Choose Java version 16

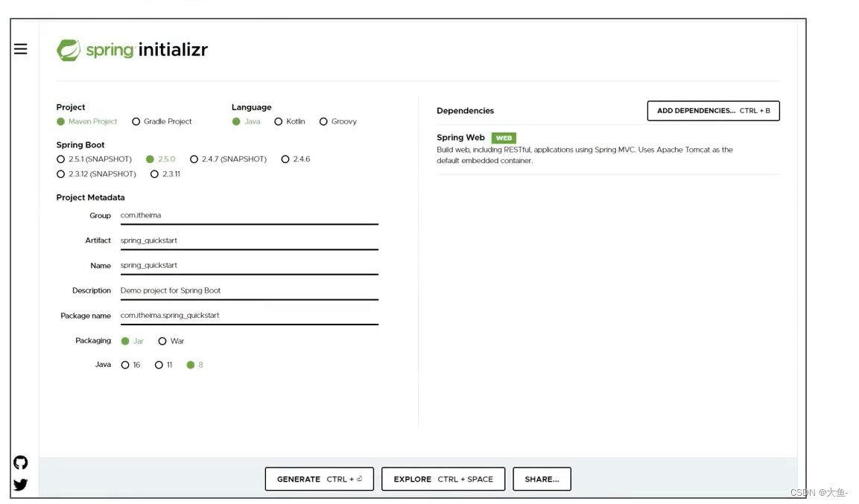tap(131, 365)
